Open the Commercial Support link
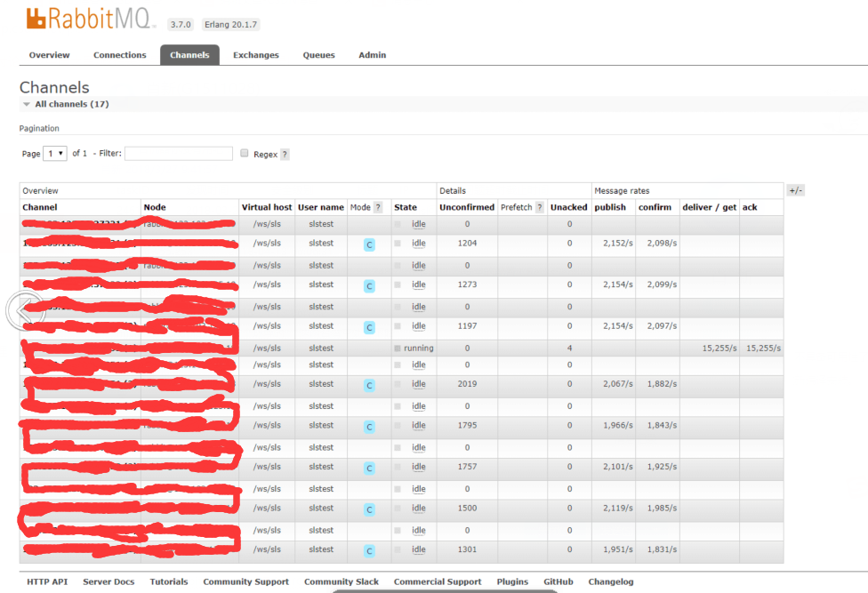 (x=438, y=581)
